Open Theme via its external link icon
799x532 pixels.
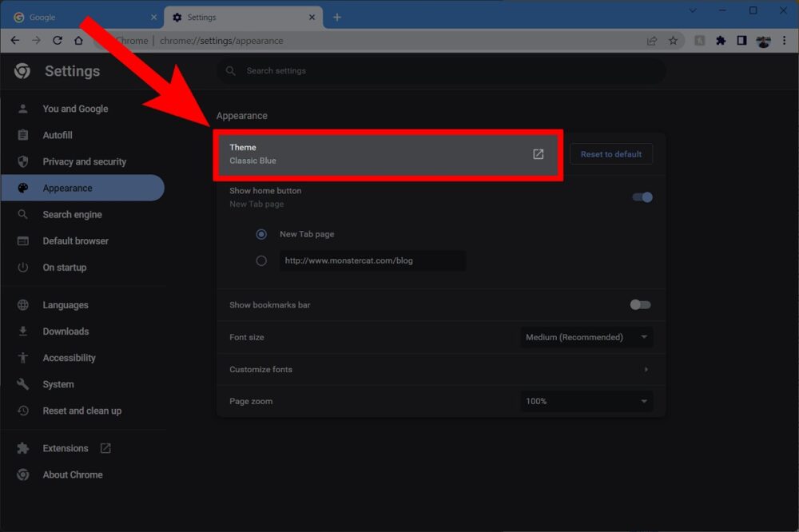tap(539, 153)
